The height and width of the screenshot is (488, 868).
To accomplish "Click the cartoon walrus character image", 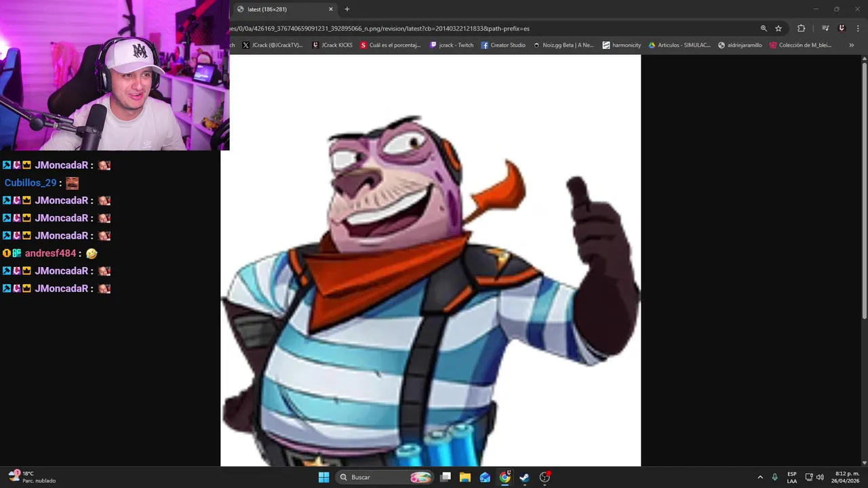I will (431, 260).
